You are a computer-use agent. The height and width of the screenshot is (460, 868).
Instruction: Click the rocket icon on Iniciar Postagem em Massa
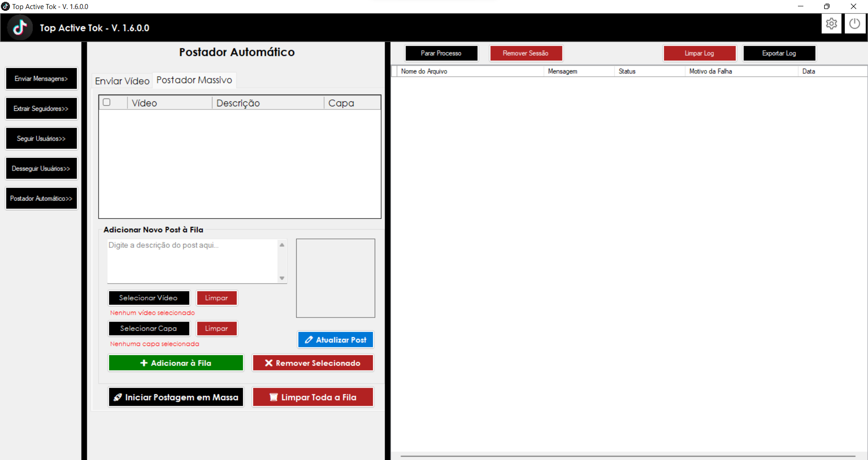click(x=118, y=397)
